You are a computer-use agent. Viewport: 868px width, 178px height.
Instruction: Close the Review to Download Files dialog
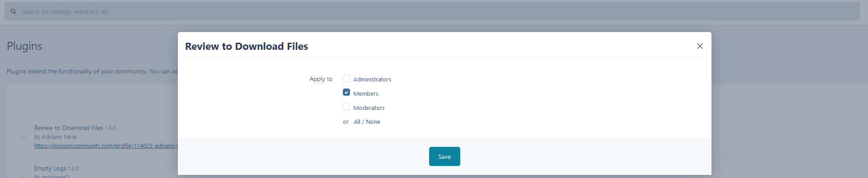699,46
